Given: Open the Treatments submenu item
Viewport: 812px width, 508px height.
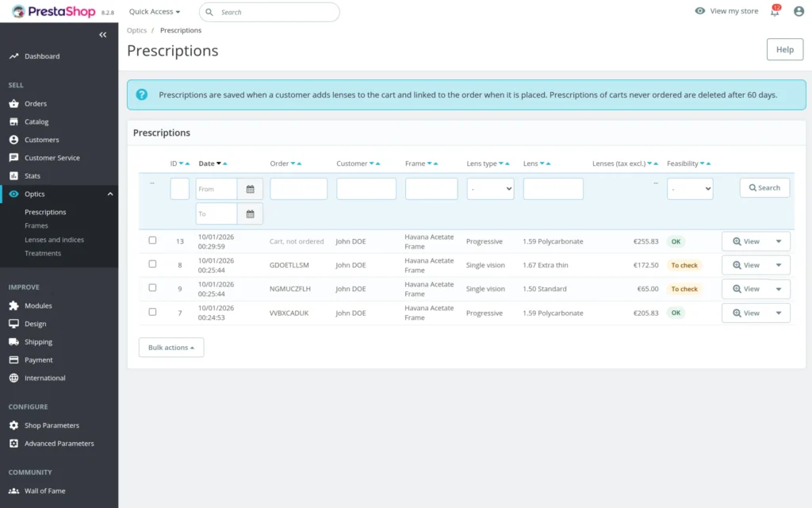Looking at the screenshot, I should 43,253.
